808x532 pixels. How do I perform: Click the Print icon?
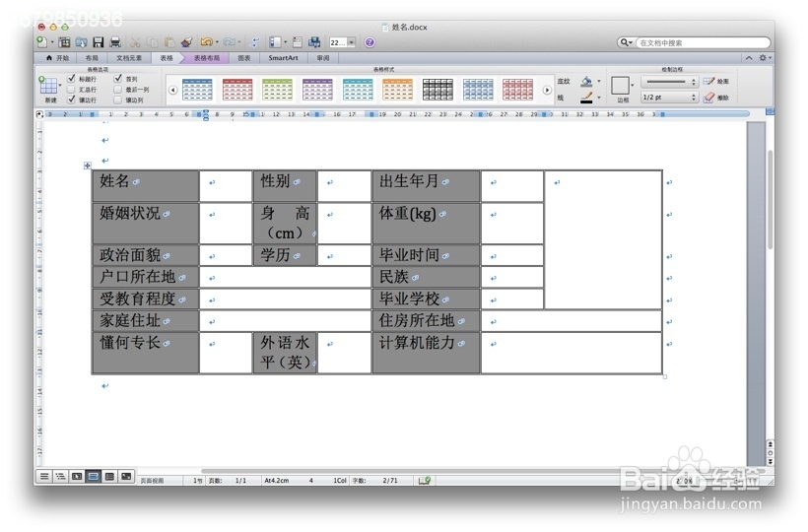(x=115, y=42)
